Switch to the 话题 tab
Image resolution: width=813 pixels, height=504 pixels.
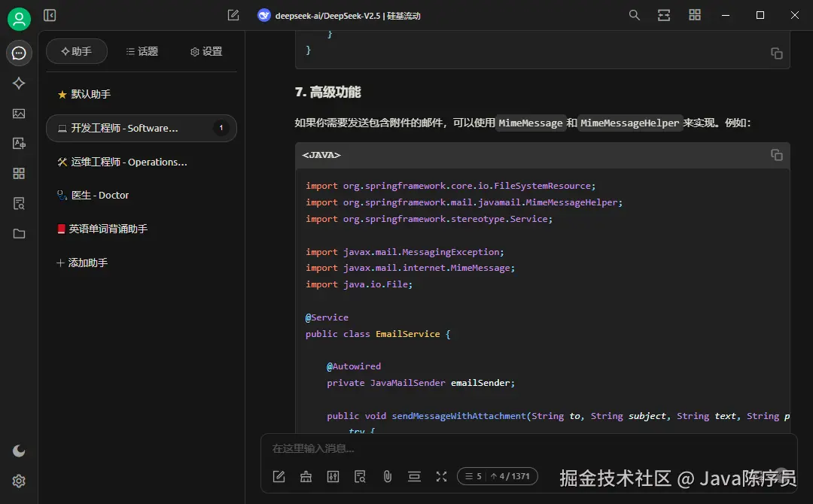142,51
